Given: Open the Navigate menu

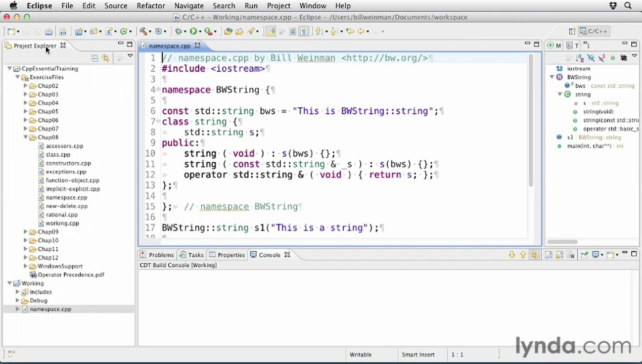Looking at the screenshot, I should 189,6.
